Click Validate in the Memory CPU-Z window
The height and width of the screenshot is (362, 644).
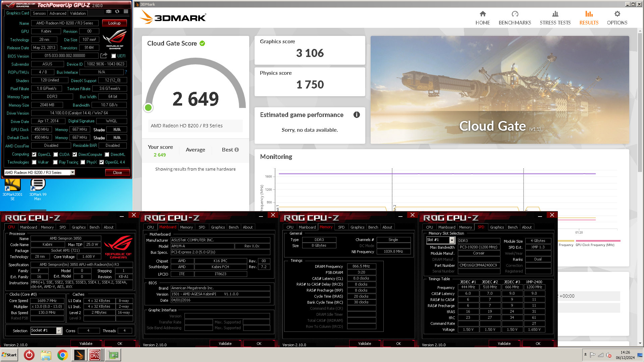365,344
